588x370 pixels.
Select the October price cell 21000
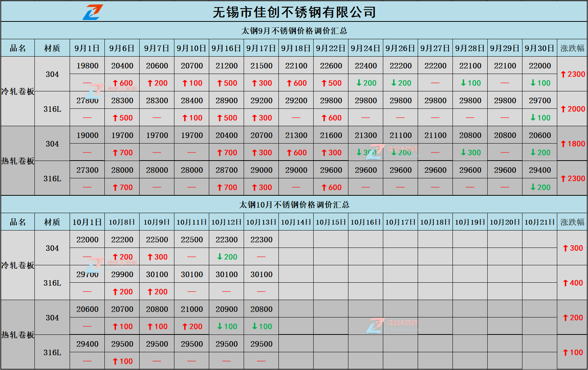192,309
